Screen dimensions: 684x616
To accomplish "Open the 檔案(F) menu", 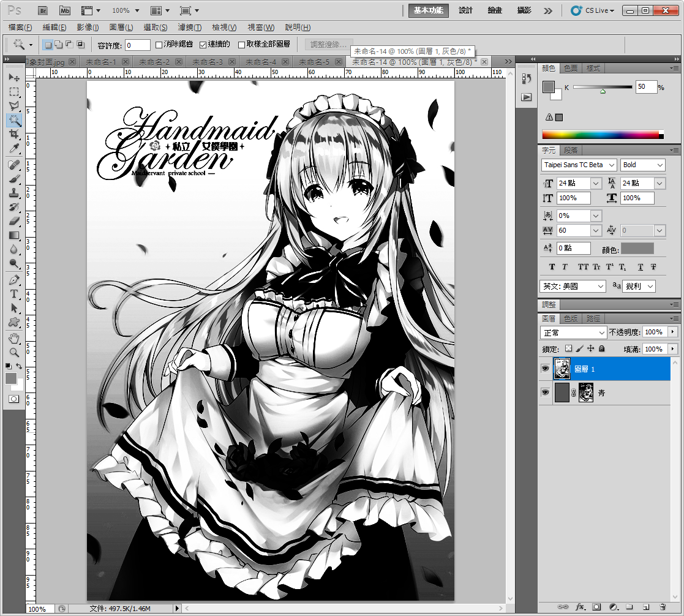I will point(20,28).
